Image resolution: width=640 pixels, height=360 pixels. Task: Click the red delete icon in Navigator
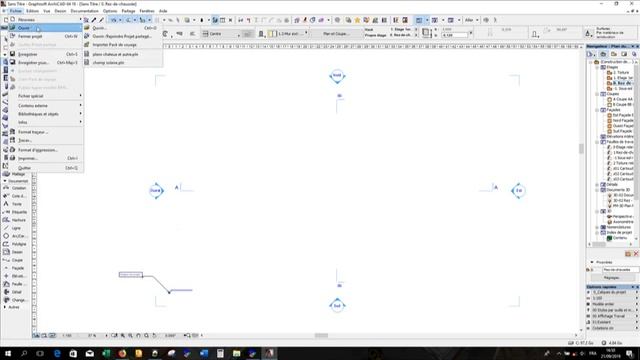click(x=636, y=254)
